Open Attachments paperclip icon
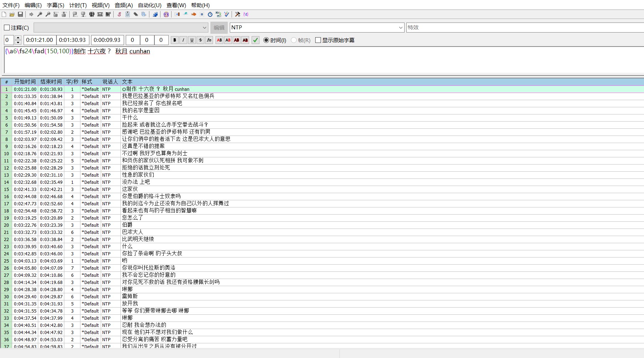Screen dimensions: 644x358 (x=136, y=14)
